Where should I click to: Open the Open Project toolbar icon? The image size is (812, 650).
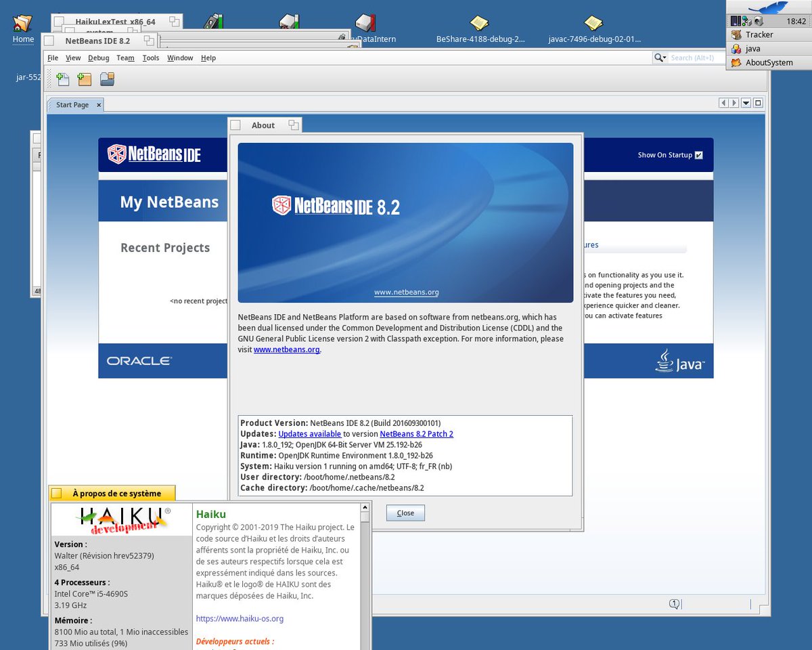106,79
